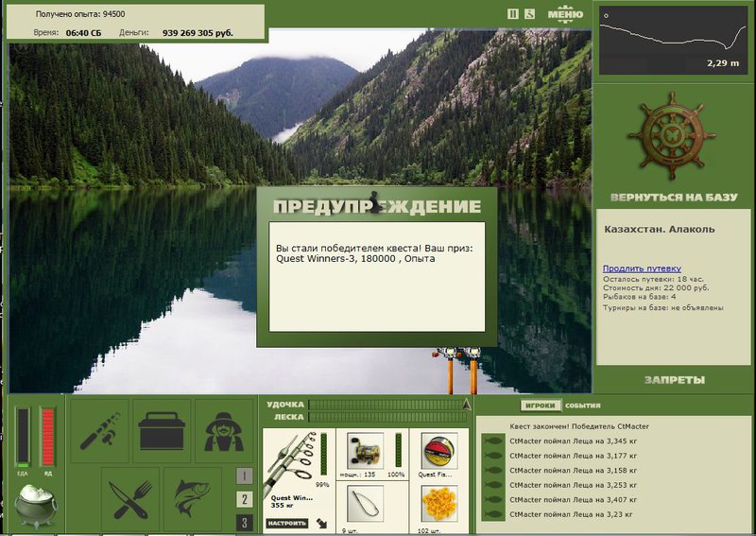Viewport: 756px width, 536px height.
Task: Click the Продлить путевку link
Action: (642, 268)
